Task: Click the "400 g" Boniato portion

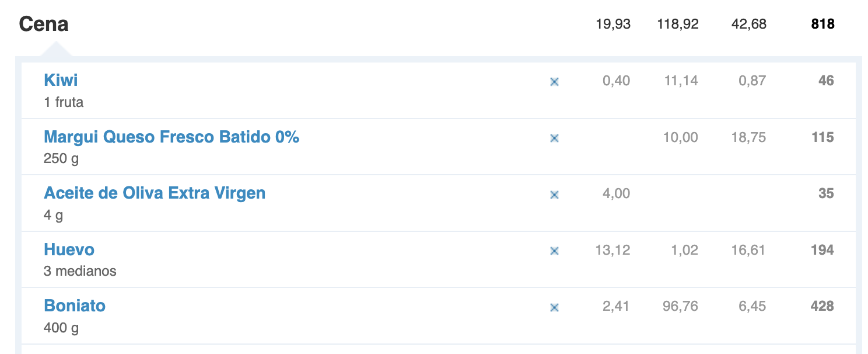Action: (x=61, y=328)
